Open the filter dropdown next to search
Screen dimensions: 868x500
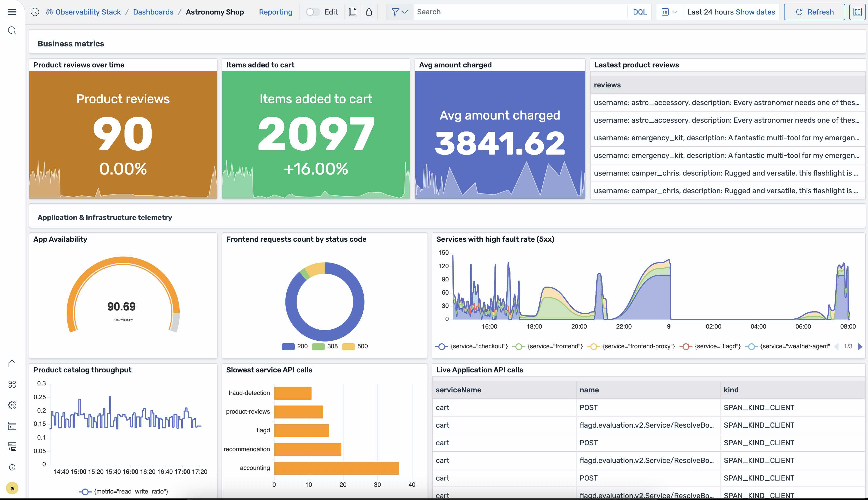[400, 12]
